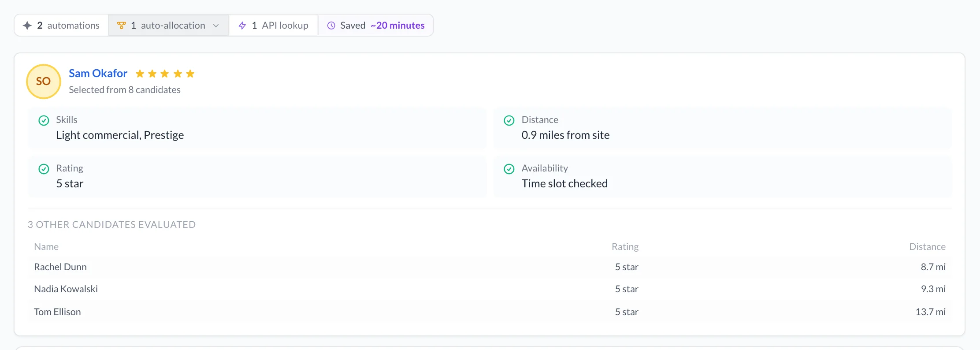Click Tom Ellison's 13.7 mi distance
Viewport: 980px width, 350px height.
(931, 312)
